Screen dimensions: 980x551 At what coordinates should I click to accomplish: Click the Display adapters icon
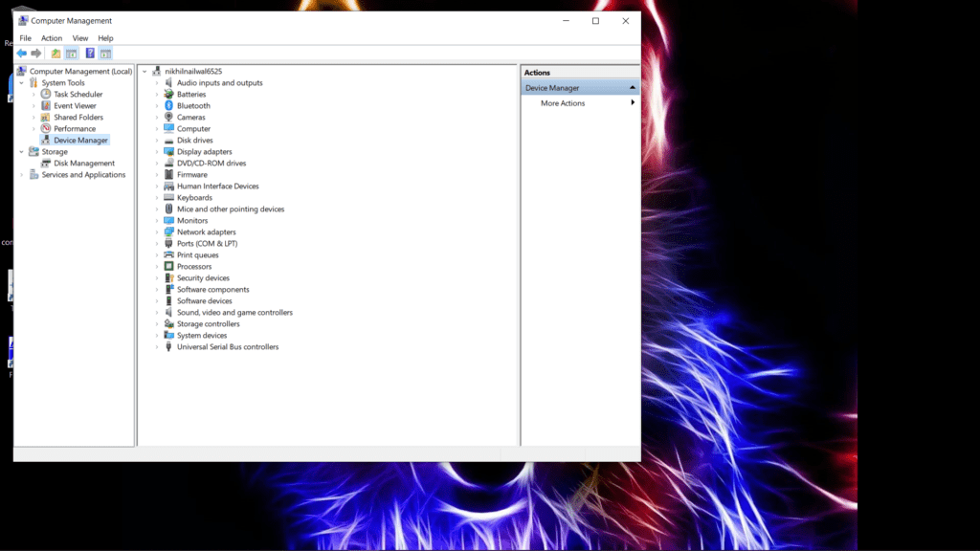pos(168,151)
